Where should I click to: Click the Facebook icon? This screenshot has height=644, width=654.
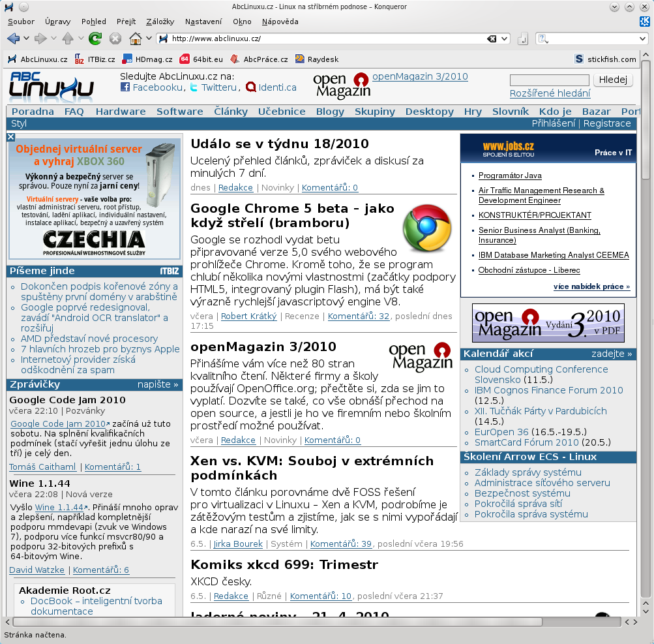coord(125,87)
